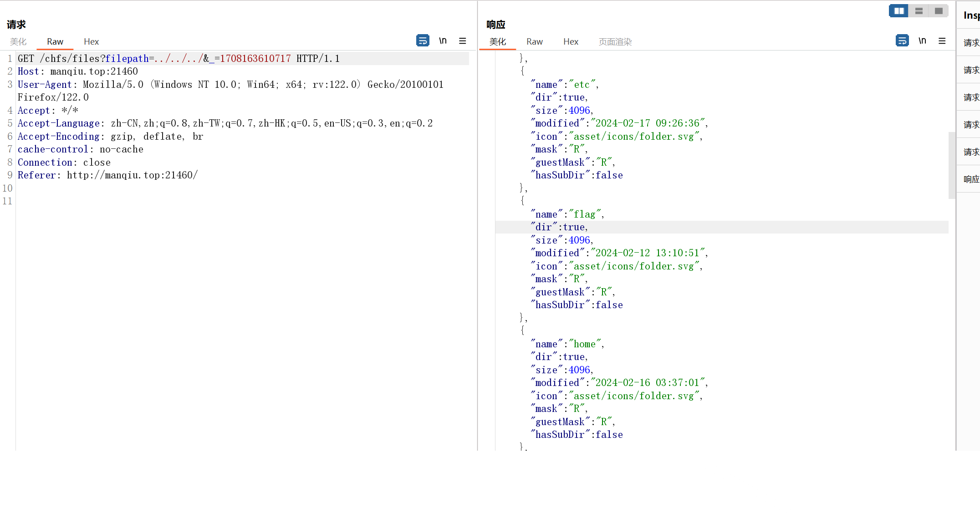Click "name":"flag" in response JSON
The image size is (980, 513).
coord(567,214)
